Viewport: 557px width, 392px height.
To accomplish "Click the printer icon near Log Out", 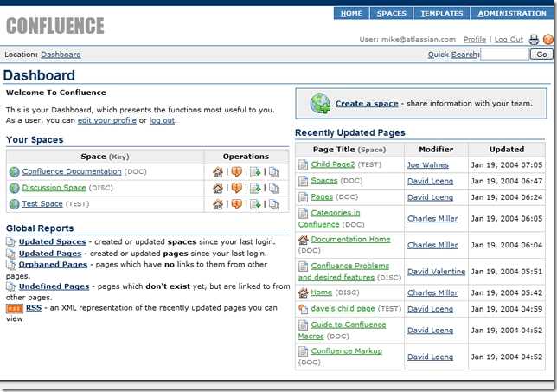I will (x=534, y=40).
